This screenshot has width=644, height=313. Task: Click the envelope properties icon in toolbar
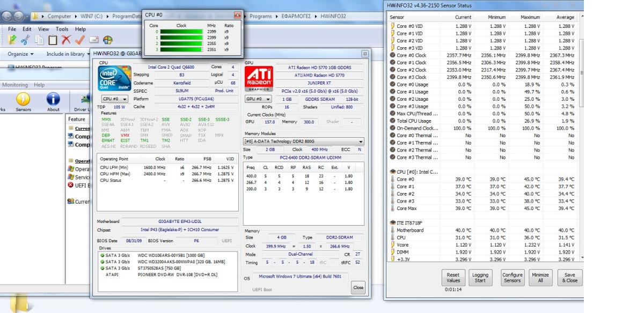(x=93, y=39)
